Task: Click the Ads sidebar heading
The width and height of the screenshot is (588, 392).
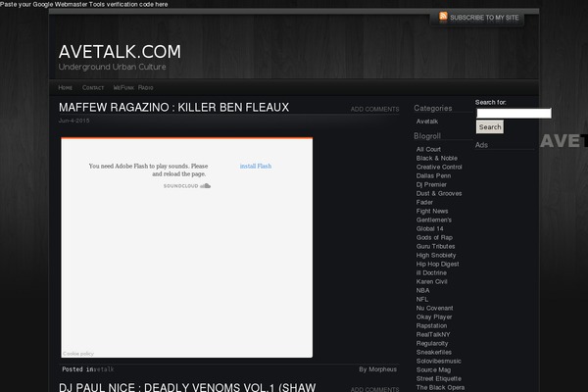Action: 481,145
